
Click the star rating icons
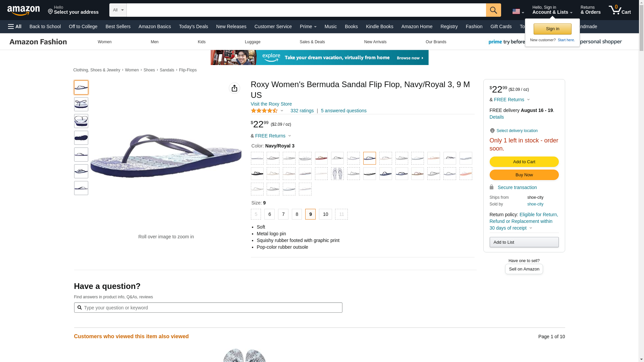tap(264, 111)
